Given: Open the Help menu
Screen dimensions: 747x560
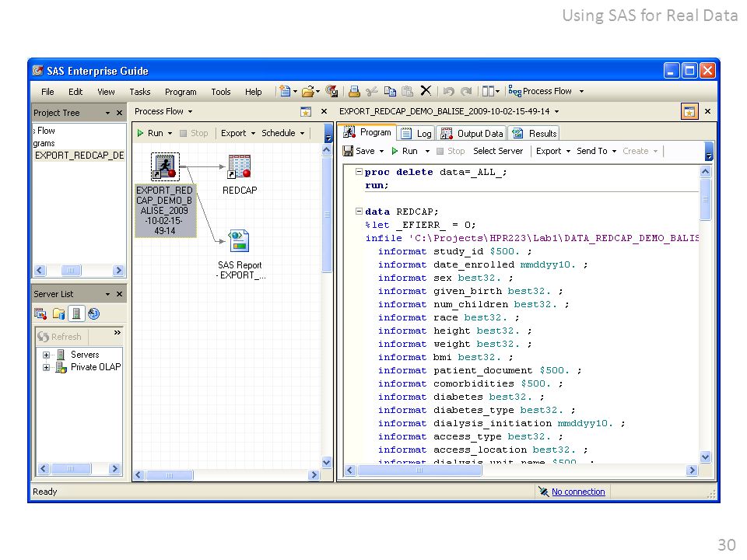Looking at the screenshot, I should click(254, 92).
